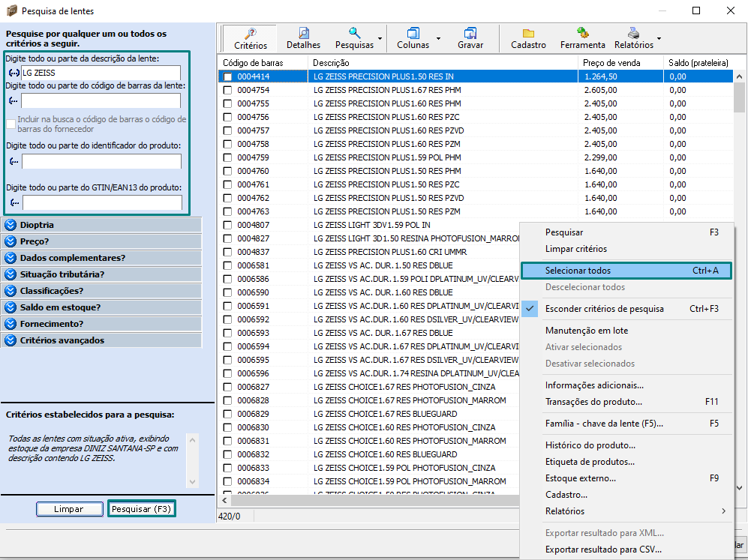Click the GTIN/EAN13 input field

coord(102,202)
